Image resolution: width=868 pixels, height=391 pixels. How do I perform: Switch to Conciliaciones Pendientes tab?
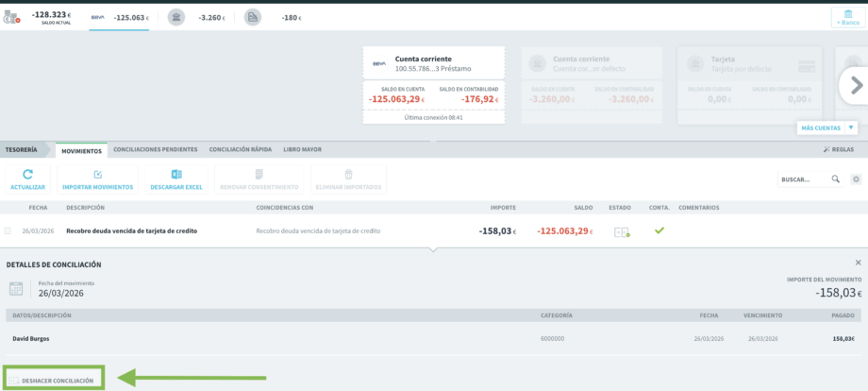[x=156, y=149]
